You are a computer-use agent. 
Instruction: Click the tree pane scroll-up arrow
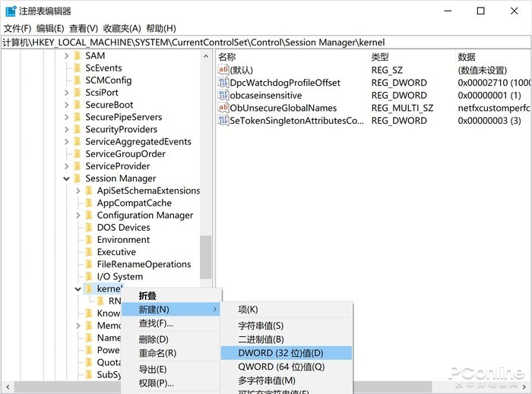pyautogui.click(x=206, y=56)
